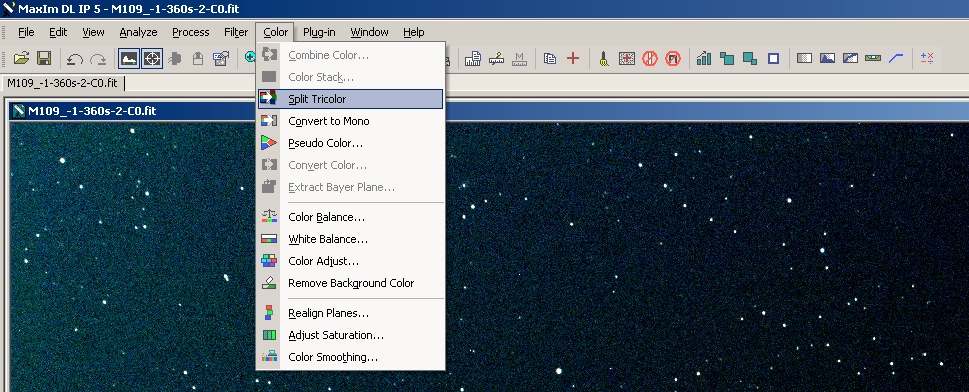This screenshot has width=969, height=392.
Task: Open the View menu
Action: pyautogui.click(x=93, y=32)
